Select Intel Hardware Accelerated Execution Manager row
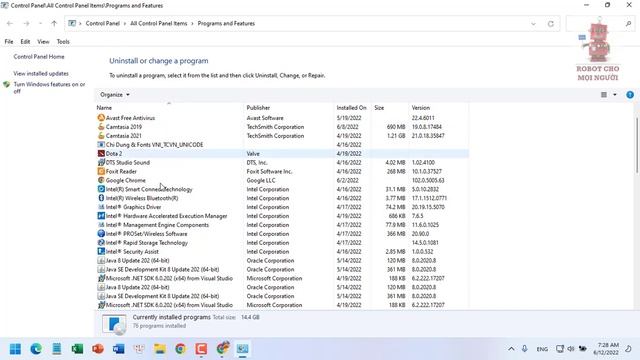The image size is (640, 360). 282,216
